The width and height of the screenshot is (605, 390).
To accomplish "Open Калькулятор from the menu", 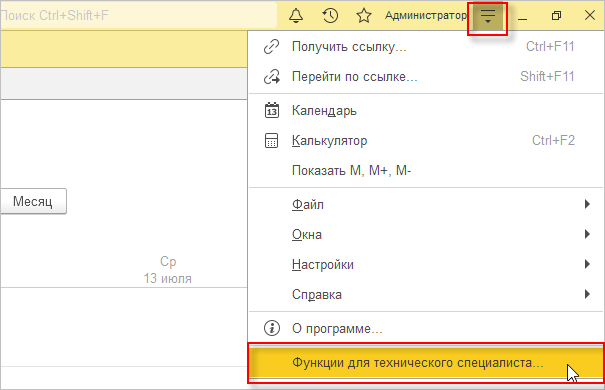I will tap(426, 140).
